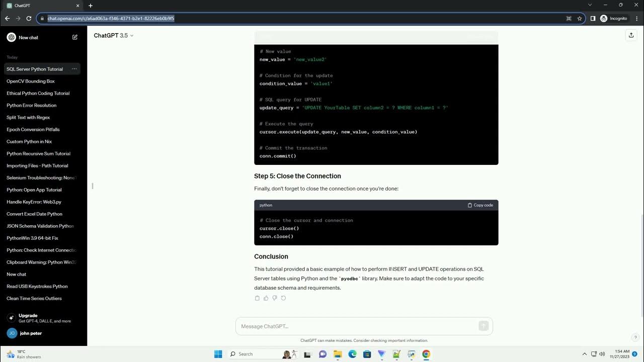Regenerate the response

pyautogui.click(x=283, y=298)
